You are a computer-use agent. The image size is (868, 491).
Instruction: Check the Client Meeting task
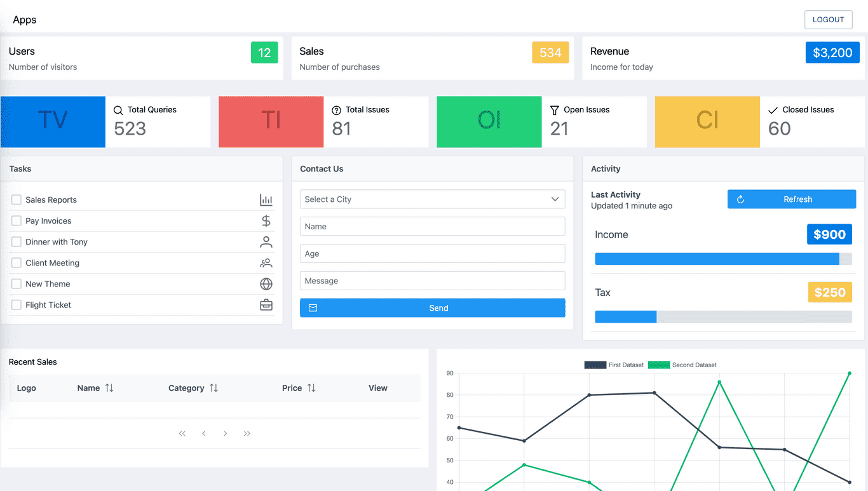[x=17, y=262]
